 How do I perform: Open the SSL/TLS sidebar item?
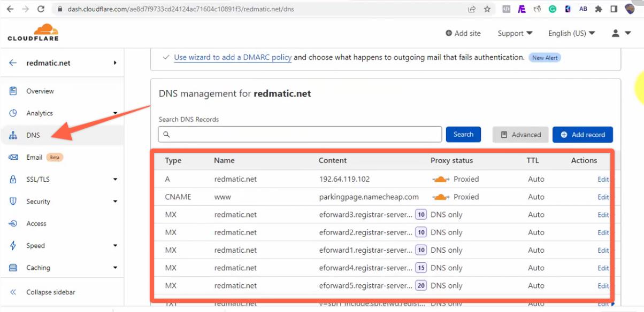coord(62,180)
